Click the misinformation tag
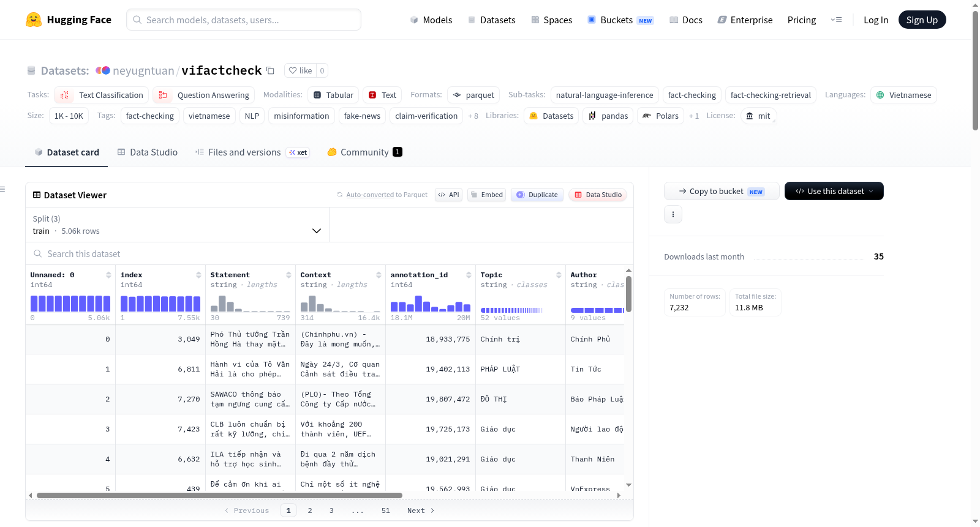 point(301,116)
